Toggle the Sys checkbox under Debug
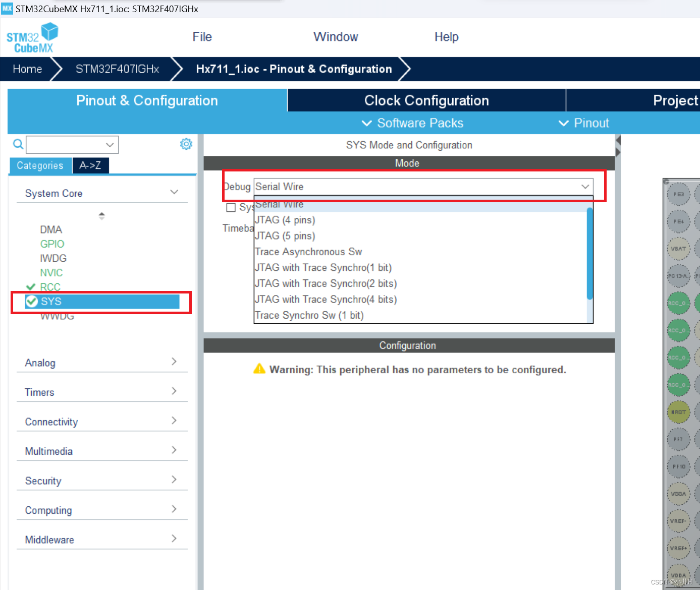This screenshot has width=700, height=590. [x=231, y=207]
